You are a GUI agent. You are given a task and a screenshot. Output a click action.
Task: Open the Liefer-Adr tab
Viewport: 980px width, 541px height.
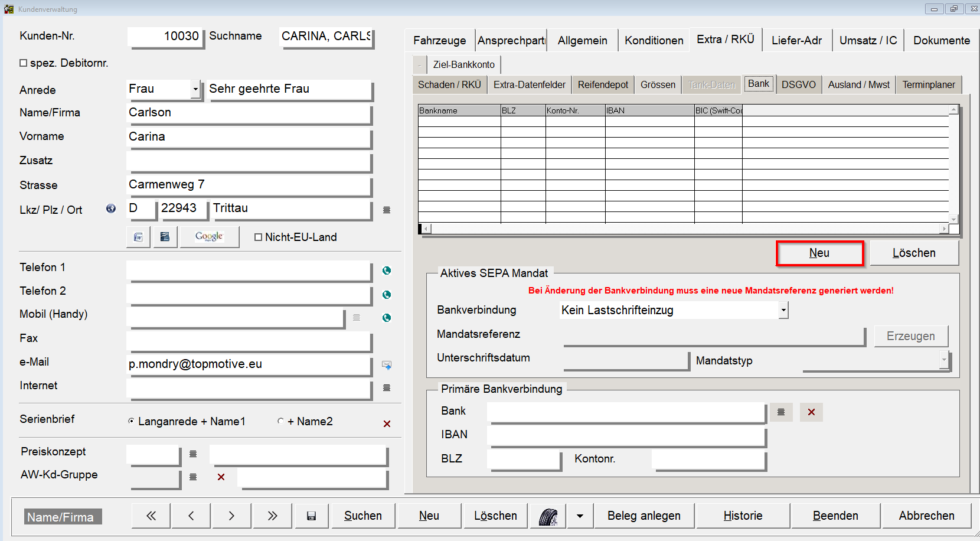pyautogui.click(x=796, y=40)
